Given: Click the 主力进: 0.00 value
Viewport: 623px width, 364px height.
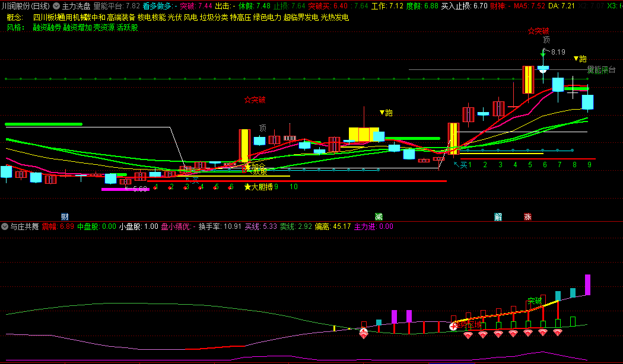Looking at the screenshot, I should (x=373, y=226).
